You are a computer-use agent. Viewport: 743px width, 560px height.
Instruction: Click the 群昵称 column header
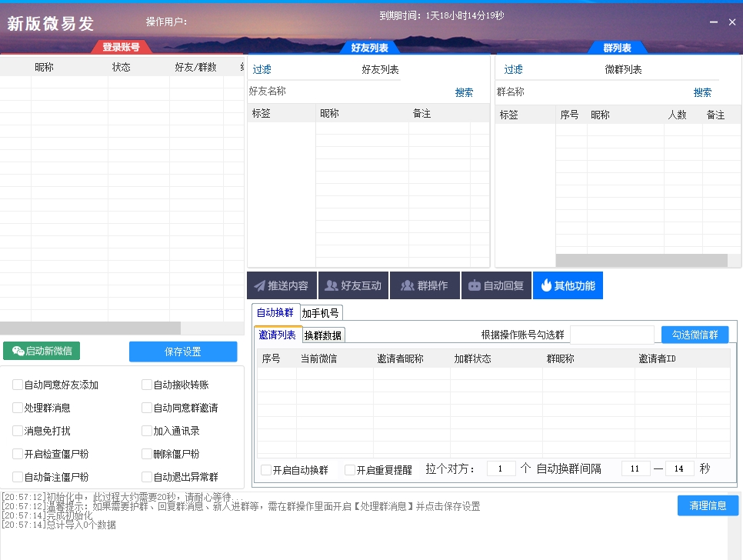[561, 358]
